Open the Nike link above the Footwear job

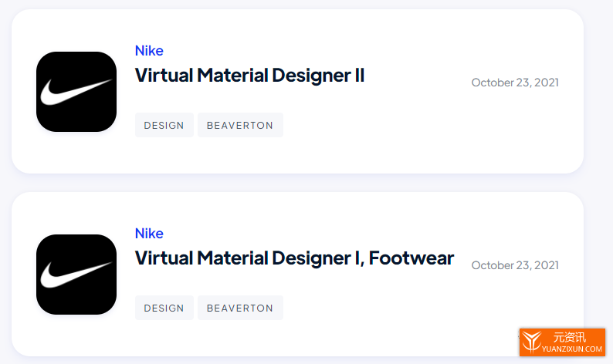point(149,234)
